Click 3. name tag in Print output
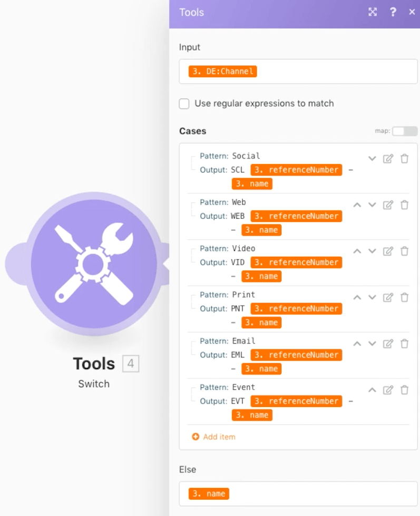This screenshot has height=516, width=420. point(261,323)
